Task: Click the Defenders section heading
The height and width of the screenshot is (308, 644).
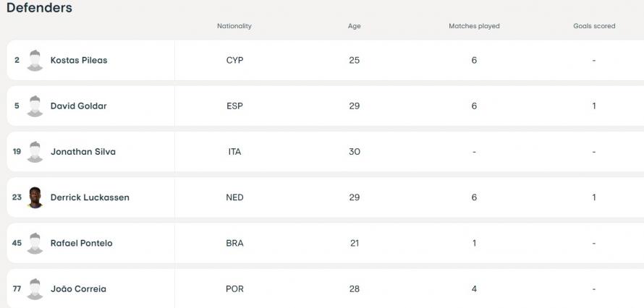Action: pyautogui.click(x=39, y=8)
